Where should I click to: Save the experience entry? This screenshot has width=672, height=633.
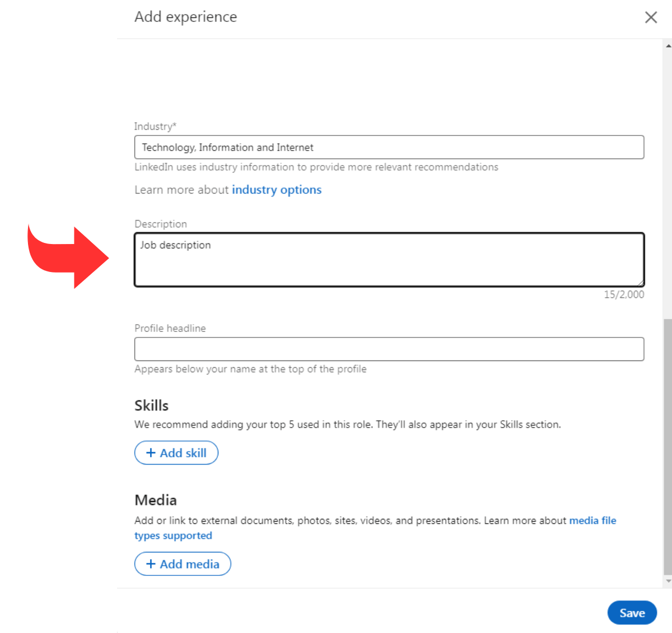632,613
